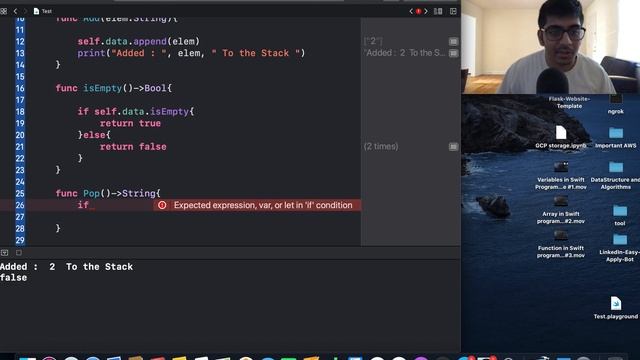Click 'return true' on line 19
The height and width of the screenshot is (360, 640).
[x=130, y=123]
